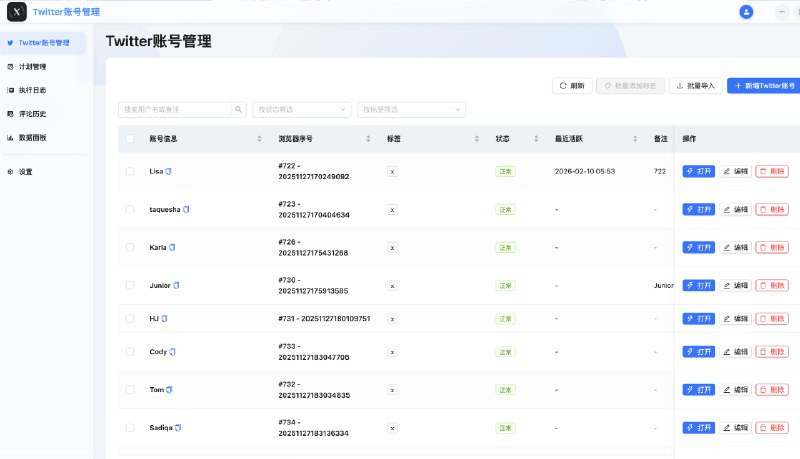Click the icon next to Junior's name
The image size is (800, 459).
coord(177,285)
